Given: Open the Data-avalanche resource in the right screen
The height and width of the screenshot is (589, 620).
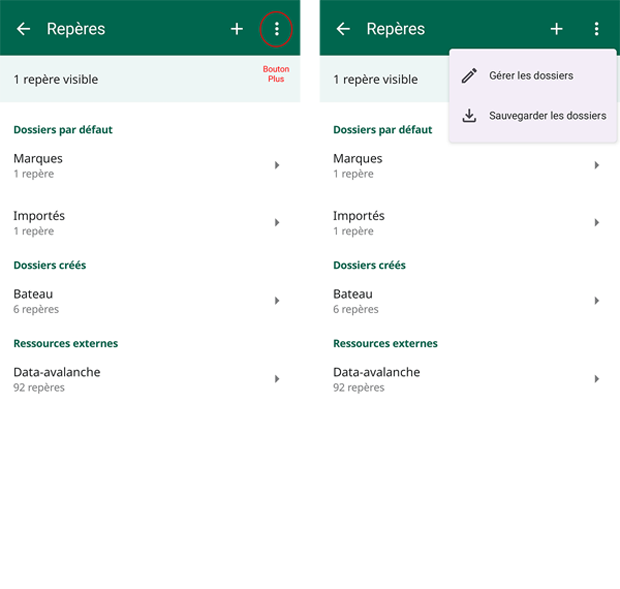Looking at the screenshot, I should pyautogui.click(x=376, y=372).
